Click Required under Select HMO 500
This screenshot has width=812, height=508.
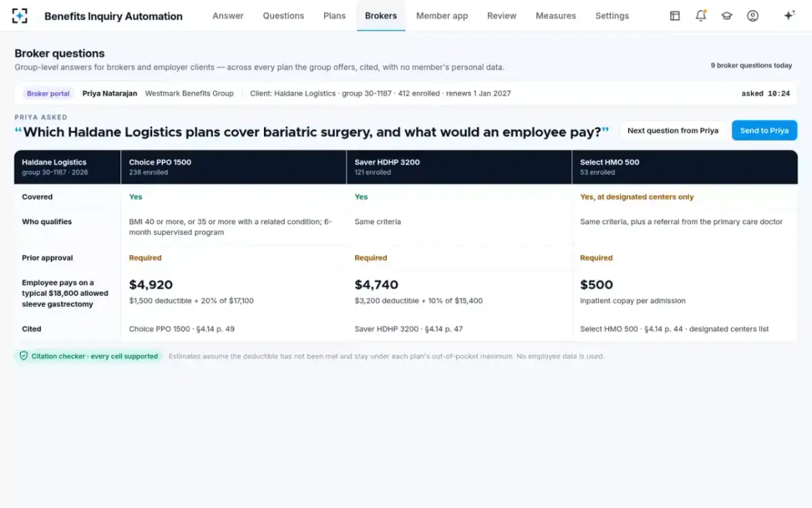tap(596, 258)
